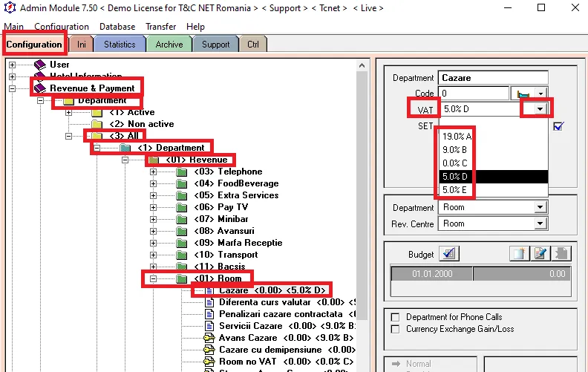Open the Rev. Centre Room dropdown
588x372 pixels.
pos(540,223)
